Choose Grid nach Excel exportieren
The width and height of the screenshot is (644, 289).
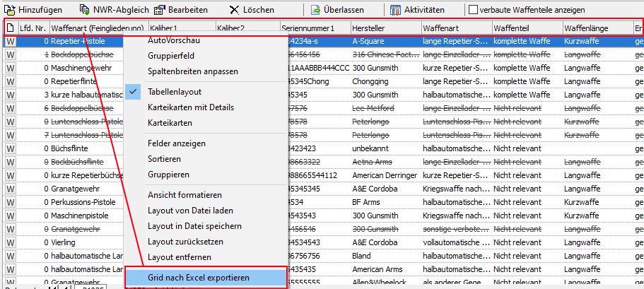198,278
